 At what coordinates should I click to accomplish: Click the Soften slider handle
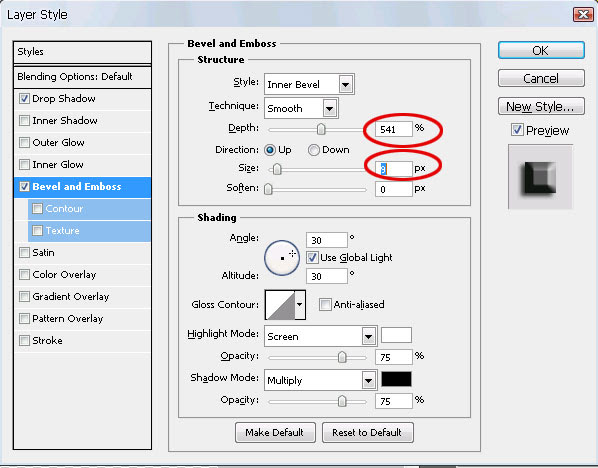coord(268,188)
